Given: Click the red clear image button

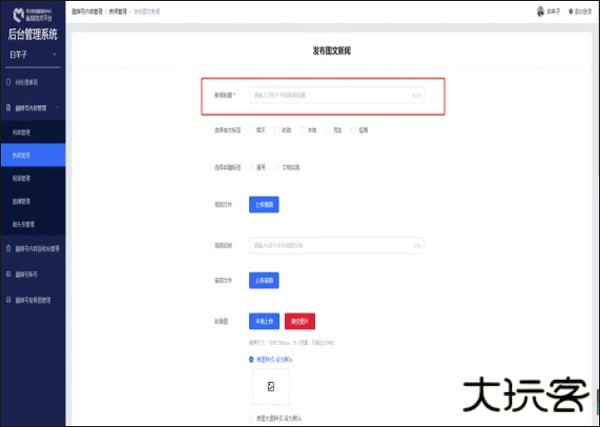Looking at the screenshot, I should [x=300, y=321].
